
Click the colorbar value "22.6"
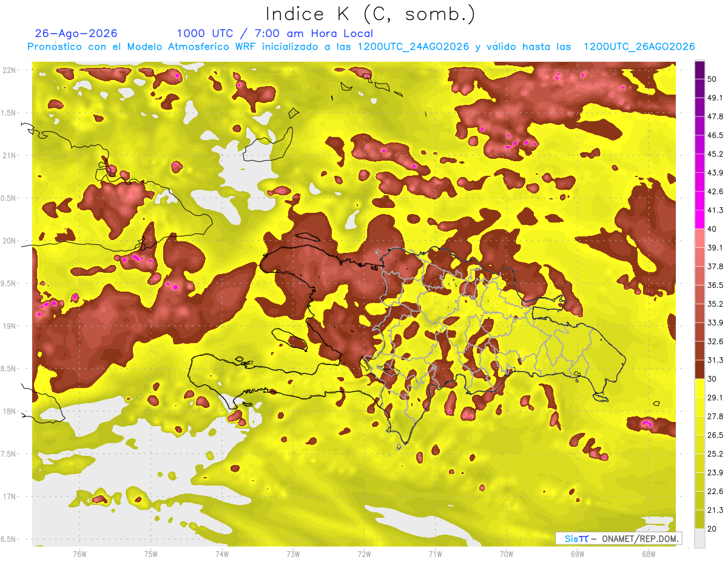[715, 491]
